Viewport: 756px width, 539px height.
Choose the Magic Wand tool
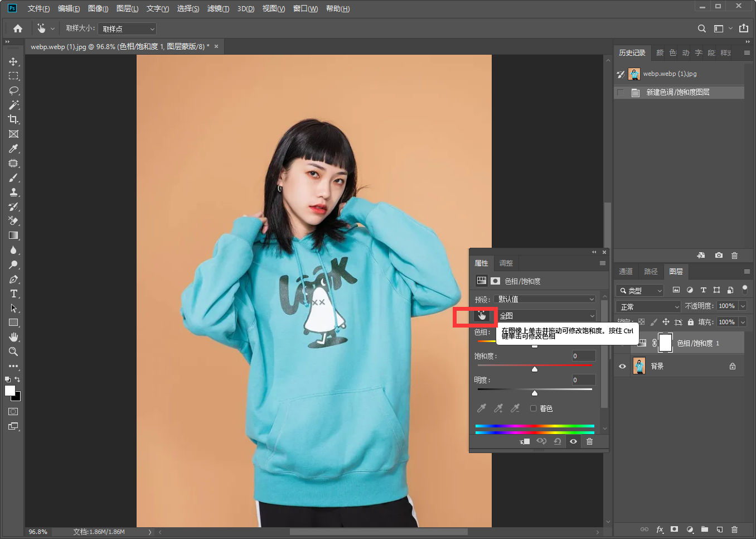coord(13,105)
